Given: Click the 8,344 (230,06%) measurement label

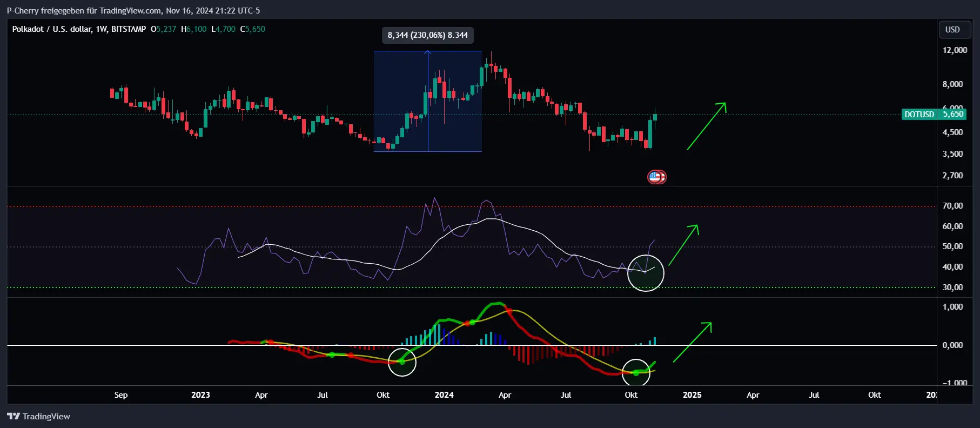Looking at the screenshot, I should pyautogui.click(x=428, y=35).
